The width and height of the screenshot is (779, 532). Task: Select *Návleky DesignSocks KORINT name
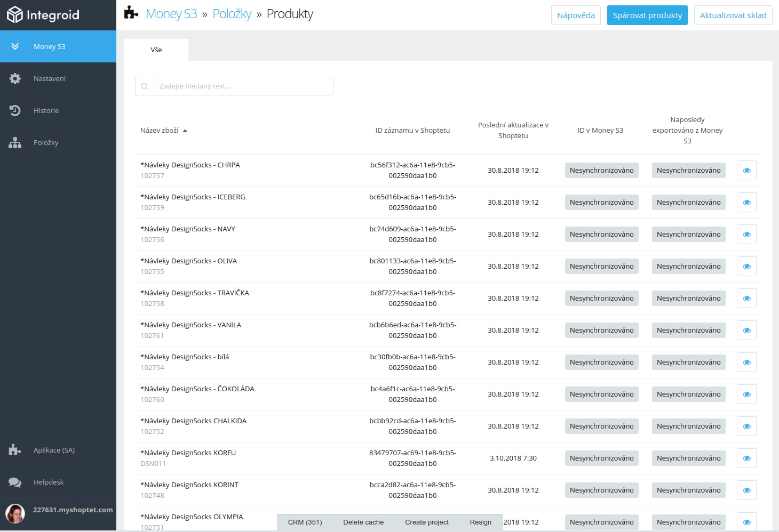[189, 485]
